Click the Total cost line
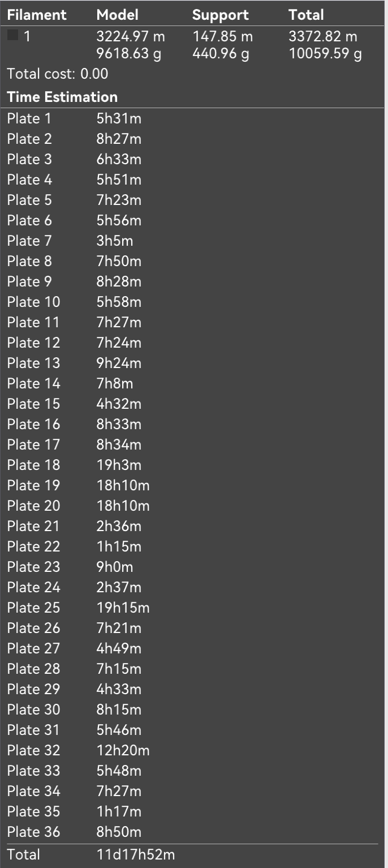This screenshot has width=388, height=868. 57,74
